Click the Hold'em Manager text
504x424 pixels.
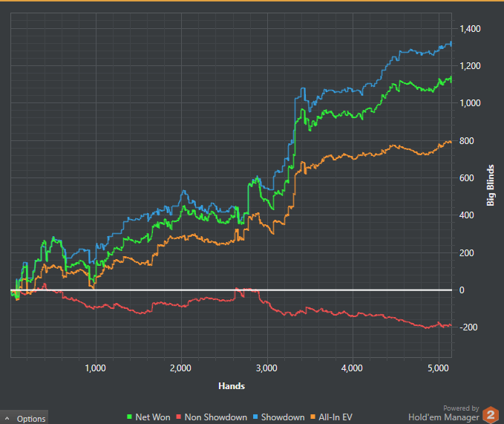[x=444, y=417]
